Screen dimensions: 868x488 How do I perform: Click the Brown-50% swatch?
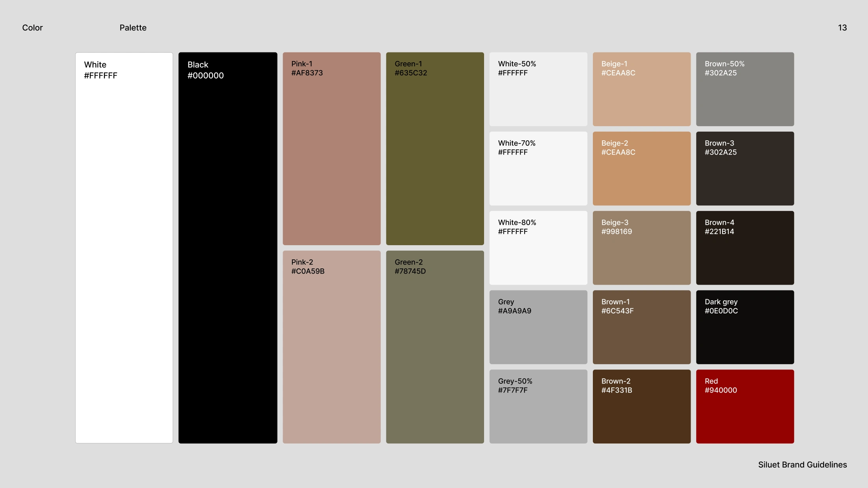pyautogui.click(x=745, y=89)
